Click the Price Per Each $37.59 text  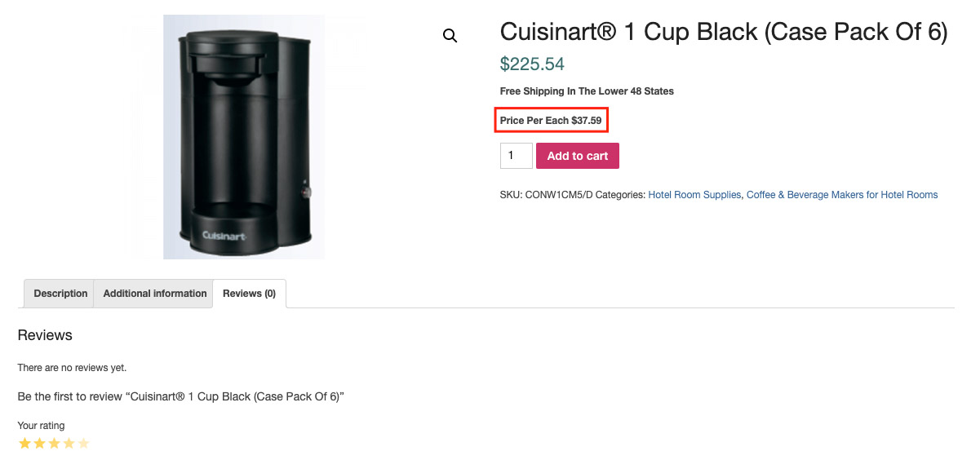tap(551, 121)
